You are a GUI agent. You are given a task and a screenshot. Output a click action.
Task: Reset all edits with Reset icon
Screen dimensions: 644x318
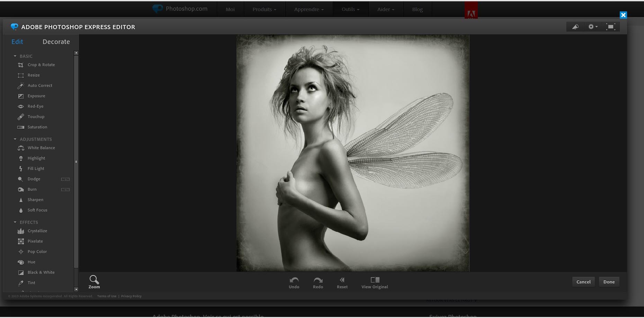coord(342,282)
